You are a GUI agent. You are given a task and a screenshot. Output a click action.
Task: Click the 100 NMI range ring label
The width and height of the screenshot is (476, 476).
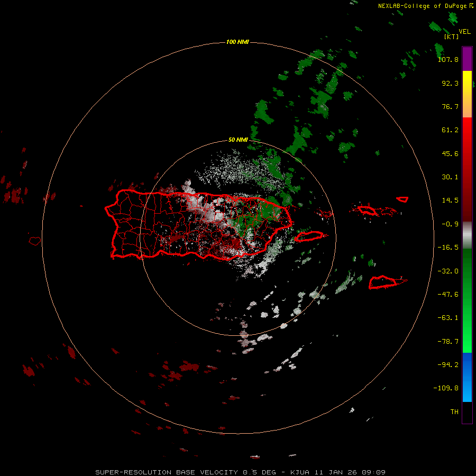pyautogui.click(x=237, y=42)
